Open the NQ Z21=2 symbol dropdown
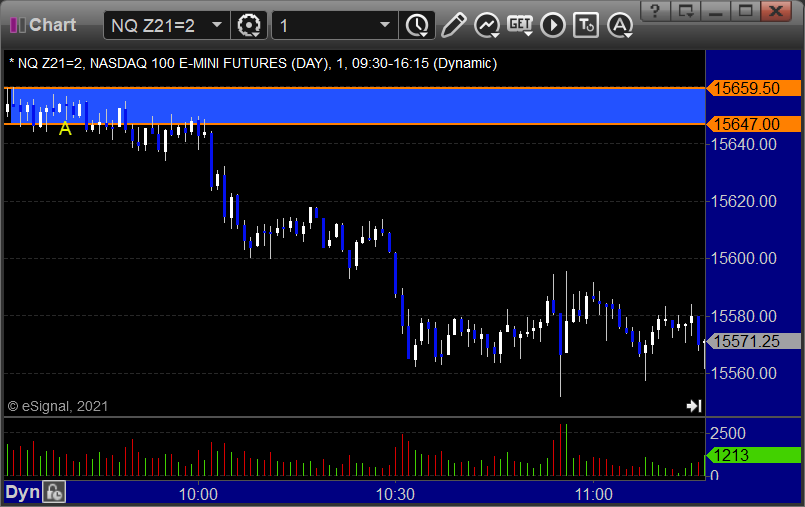 [x=217, y=25]
